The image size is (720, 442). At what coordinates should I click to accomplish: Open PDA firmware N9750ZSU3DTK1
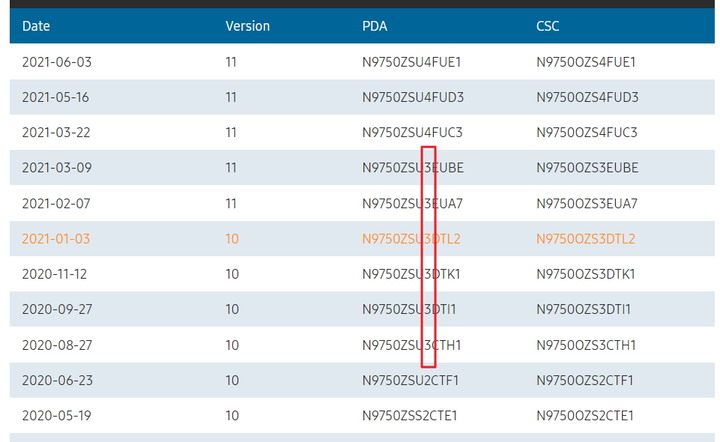411,274
